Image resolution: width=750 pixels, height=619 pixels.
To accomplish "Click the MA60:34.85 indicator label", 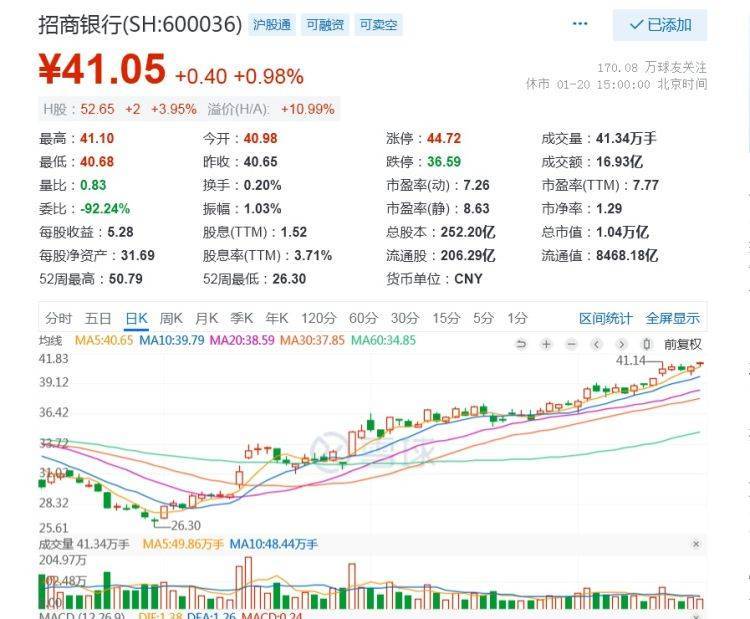I will pos(384,341).
